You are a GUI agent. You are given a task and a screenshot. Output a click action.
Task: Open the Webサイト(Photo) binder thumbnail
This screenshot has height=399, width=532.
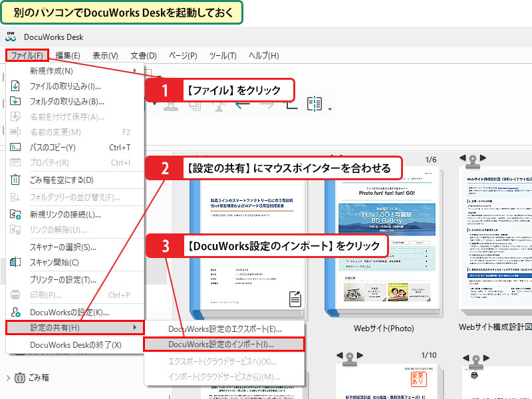(384, 243)
